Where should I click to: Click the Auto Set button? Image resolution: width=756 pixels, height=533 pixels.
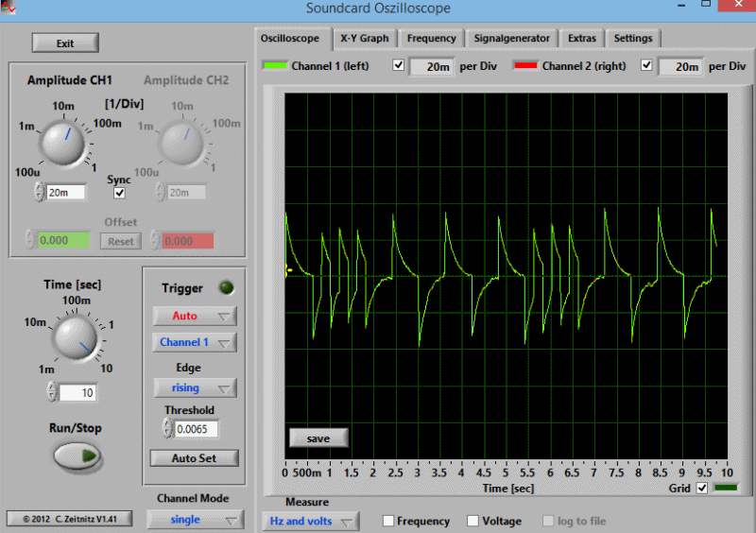194,457
